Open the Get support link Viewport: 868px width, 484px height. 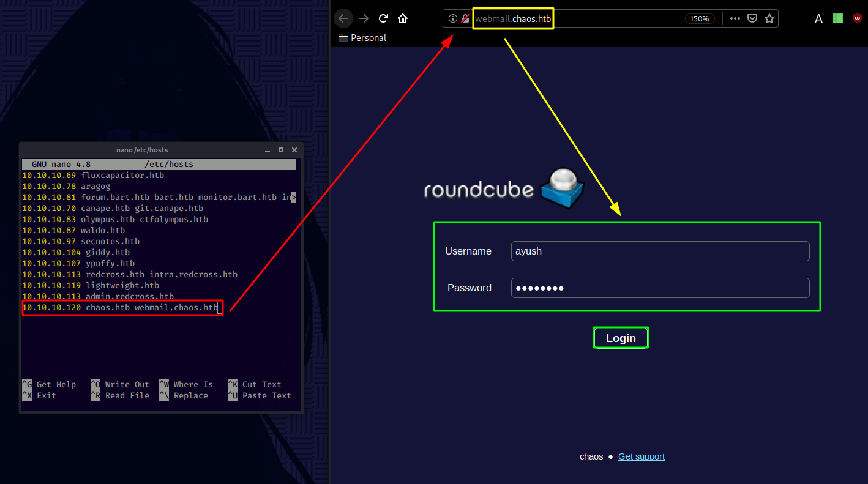642,456
